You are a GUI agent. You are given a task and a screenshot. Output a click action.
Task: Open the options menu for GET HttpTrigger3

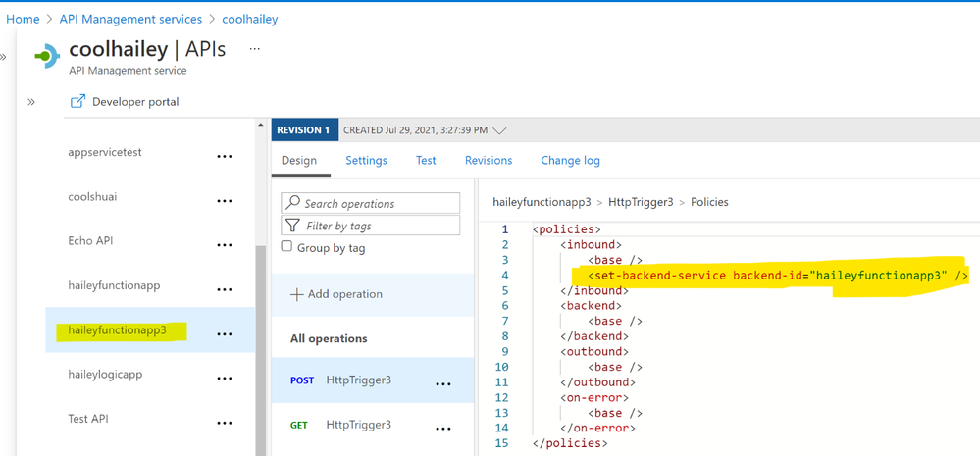[442, 429]
